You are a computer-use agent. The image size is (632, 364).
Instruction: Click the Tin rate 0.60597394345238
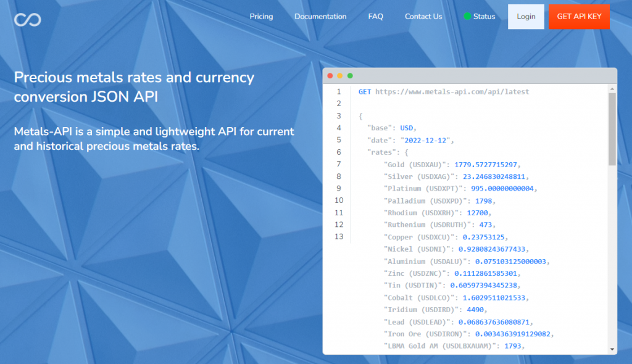483,286
